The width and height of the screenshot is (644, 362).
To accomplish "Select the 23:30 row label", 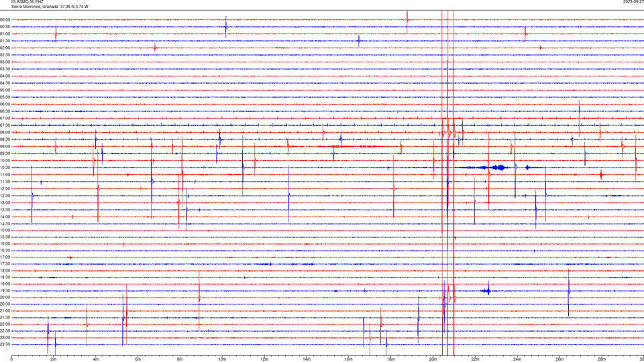I will coord(5,344).
